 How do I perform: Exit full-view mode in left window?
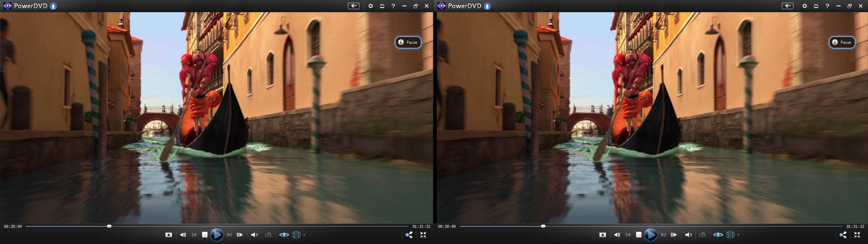(423, 235)
